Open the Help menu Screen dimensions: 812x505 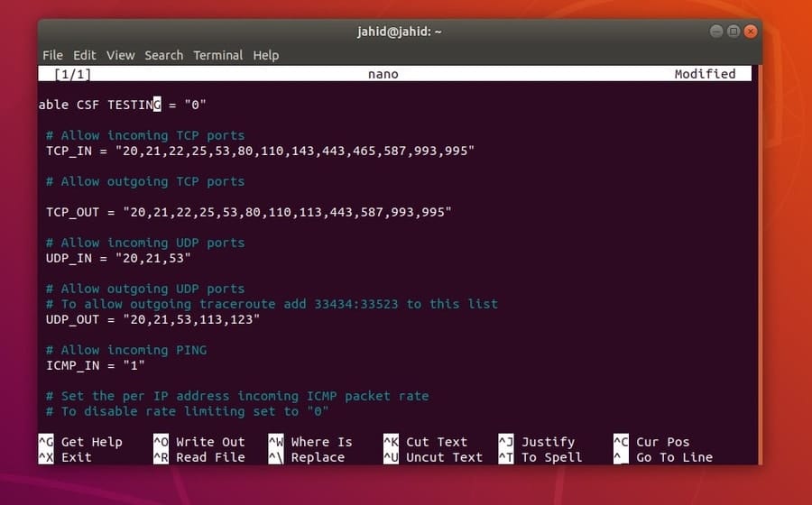click(265, 55)
